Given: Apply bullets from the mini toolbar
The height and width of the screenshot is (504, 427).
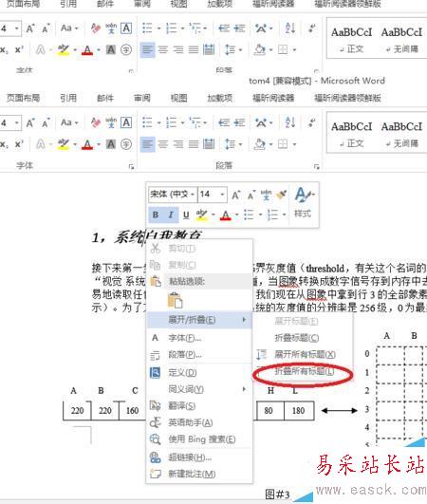Looking at the screenshot, I should pyautogui.click(x=249, y=215).
